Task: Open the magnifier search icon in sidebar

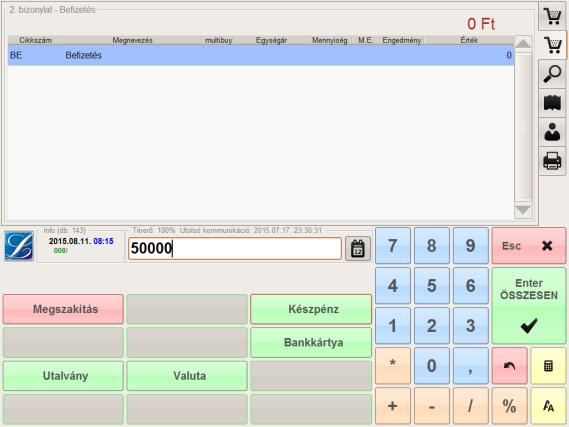Action: 552,74
